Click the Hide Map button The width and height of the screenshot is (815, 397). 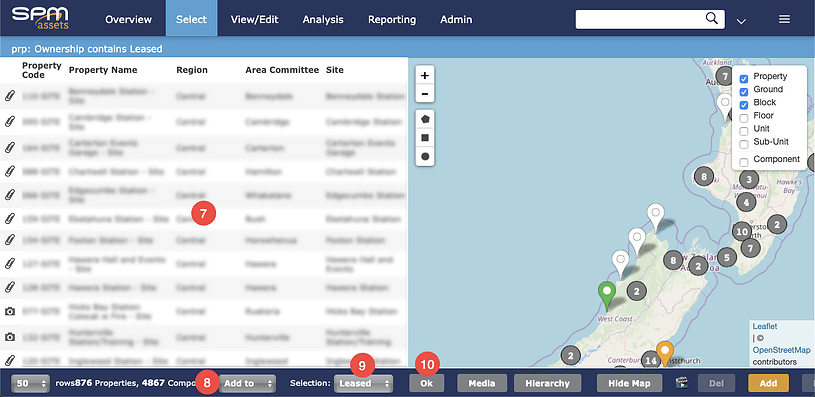click(x=630, y=383)
